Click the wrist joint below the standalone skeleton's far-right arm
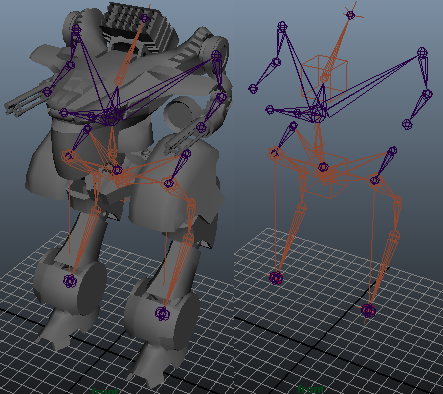 click(x=407, y=124)
